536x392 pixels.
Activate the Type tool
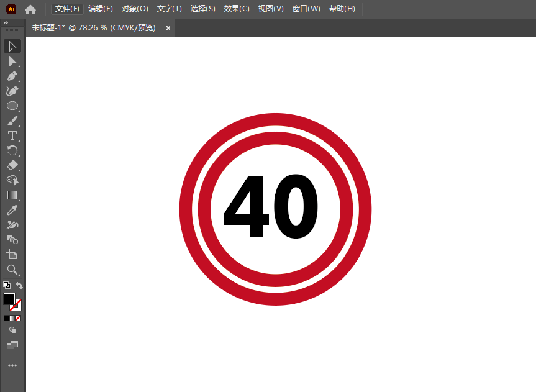(12, 135)
